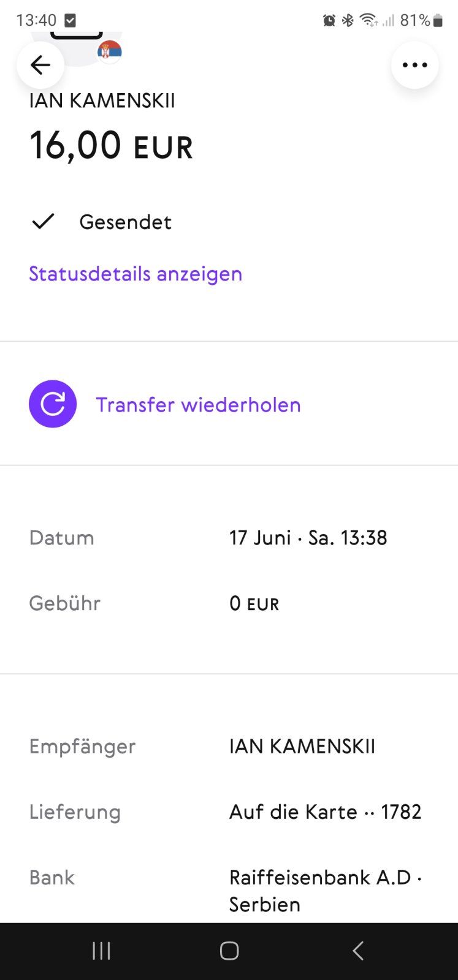Tap the IAN KAMENSKII header name
The height and width of the screenshot is (980, 458).
tap(102, 101)
